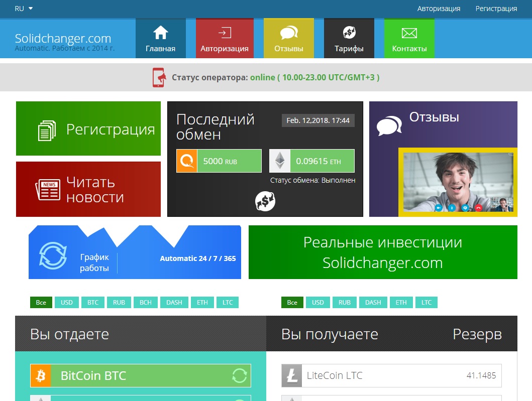This screenshot has width=532, height=401.
Task: Open the yellow Отзывы menu label
Action: tap(289, 49)
